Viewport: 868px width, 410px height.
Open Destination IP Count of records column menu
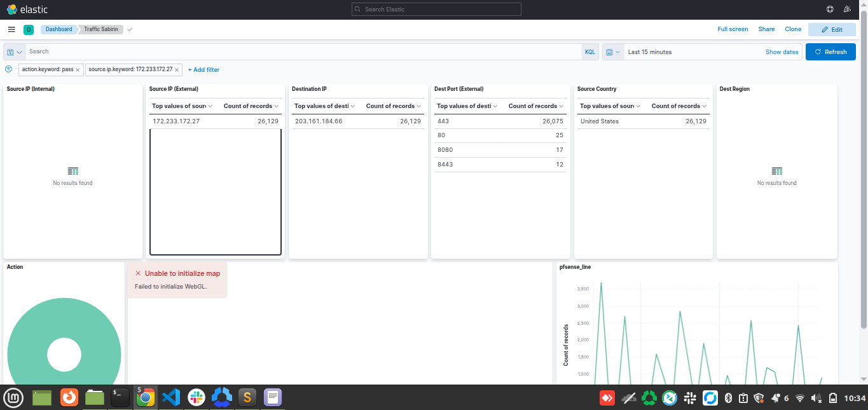tap(393, 106)
